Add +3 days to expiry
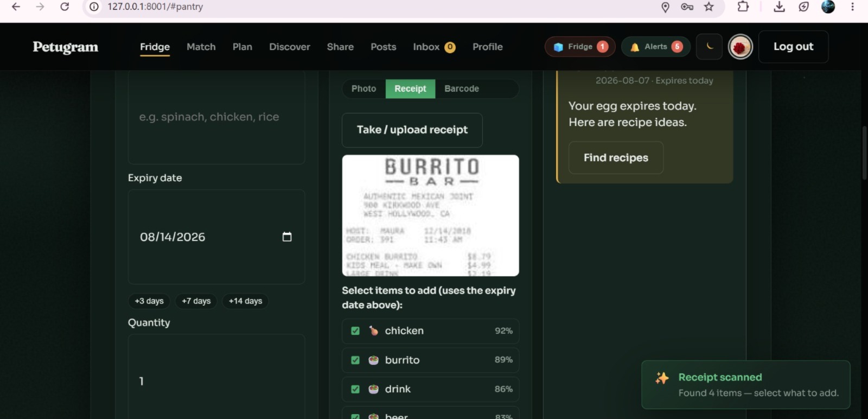Image resolution: width=868 pixels, height=419 pixels. pos(149,301)
